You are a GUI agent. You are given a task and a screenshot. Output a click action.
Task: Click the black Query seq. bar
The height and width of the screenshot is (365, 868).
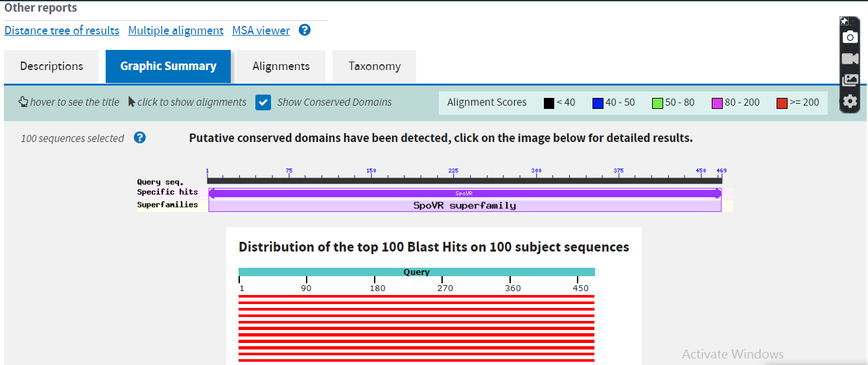pyautogui.click(x=464, y=180)
